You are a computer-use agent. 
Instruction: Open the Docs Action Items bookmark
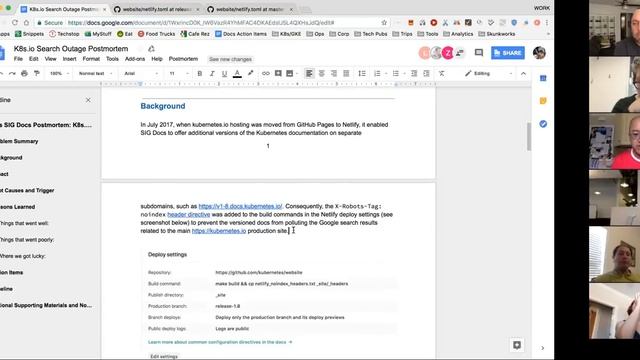[x=241, y=34]
